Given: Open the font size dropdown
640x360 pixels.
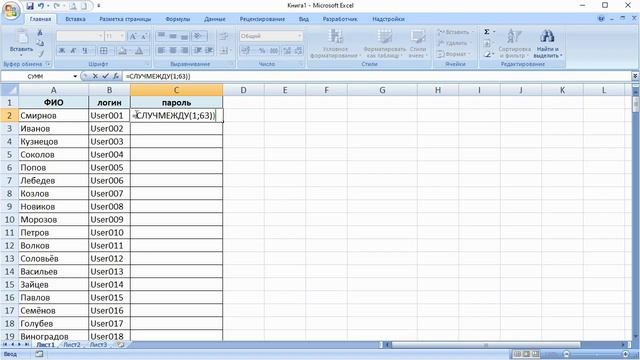Looking at the screenshot, I should (122, 36).
